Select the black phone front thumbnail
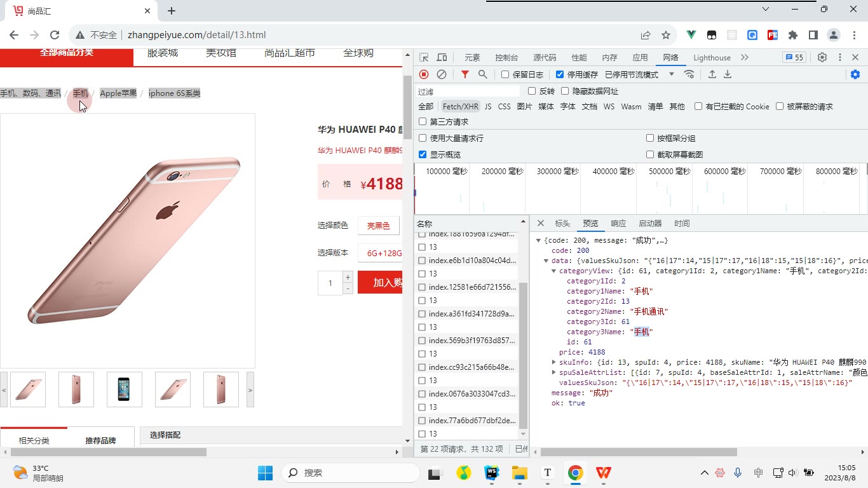 tap(125, 389)
